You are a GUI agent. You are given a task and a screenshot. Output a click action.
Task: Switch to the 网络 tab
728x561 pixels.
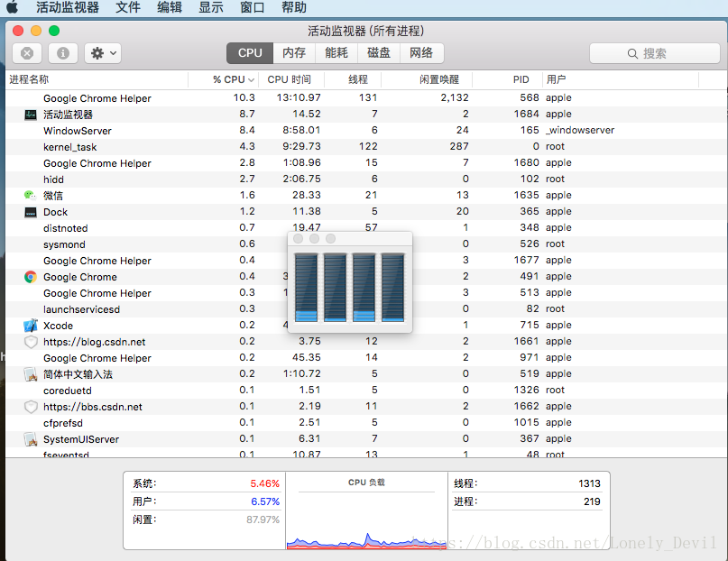click(421, 53)
